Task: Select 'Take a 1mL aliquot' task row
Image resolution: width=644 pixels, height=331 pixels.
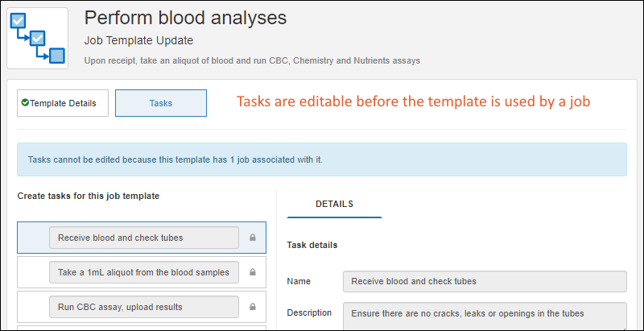Action: 143,272
